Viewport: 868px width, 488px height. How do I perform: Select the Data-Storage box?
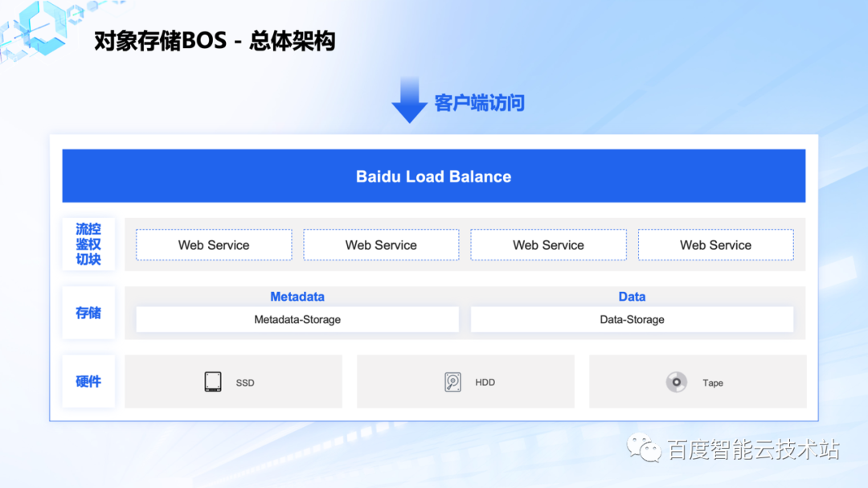point(632,320)
